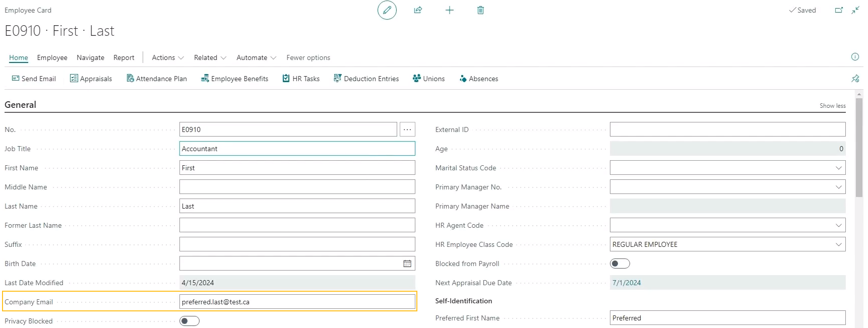Viewport: 868px width, 328px height.
Task: Open card in new window icon
Action: pos(839,10)
